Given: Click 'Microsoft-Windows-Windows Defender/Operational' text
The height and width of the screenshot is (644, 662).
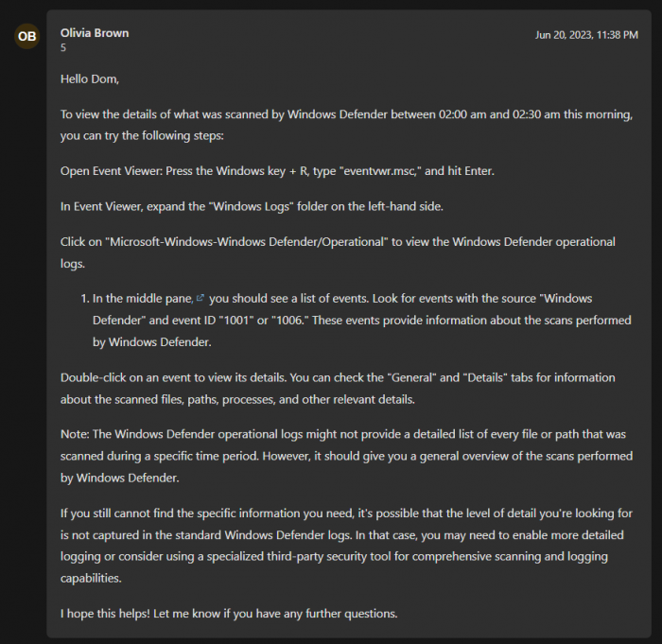Looking at the screenshot, I should click(x=247, y=242).
